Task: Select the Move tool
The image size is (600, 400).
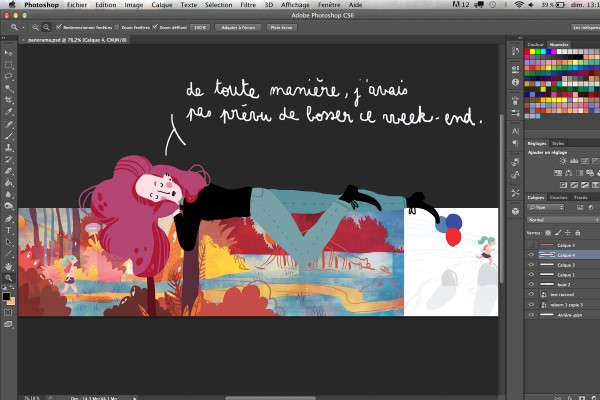Action: 8,53
